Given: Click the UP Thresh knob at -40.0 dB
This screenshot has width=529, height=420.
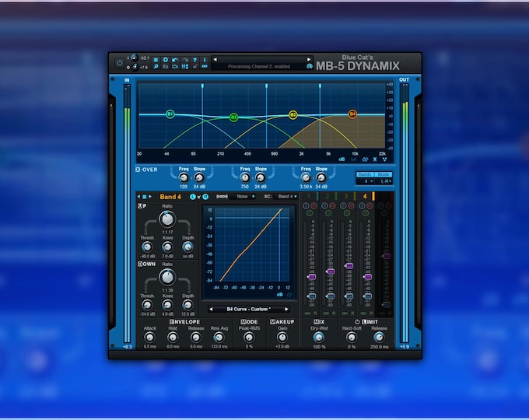Looking at the screenshot, I should coord(147,247).
